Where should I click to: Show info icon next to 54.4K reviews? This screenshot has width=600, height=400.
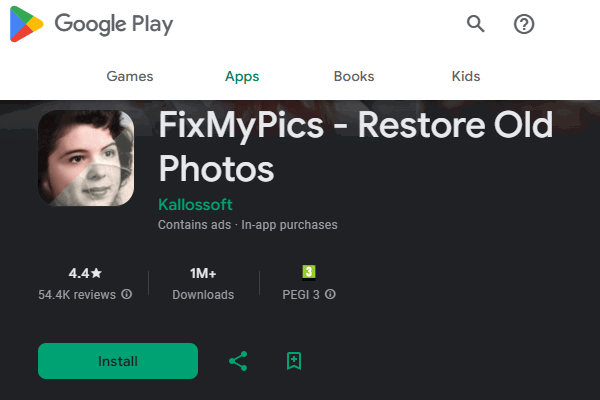point(127,295)
